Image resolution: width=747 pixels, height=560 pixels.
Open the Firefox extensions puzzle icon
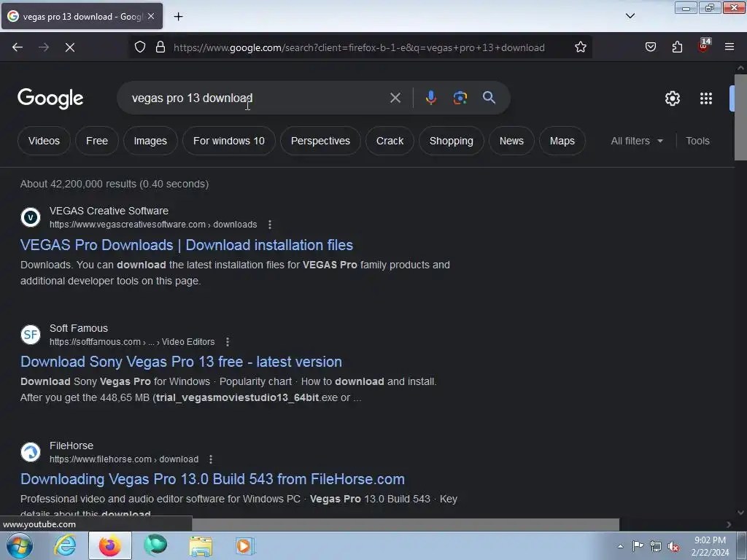(x=677, y=47)
